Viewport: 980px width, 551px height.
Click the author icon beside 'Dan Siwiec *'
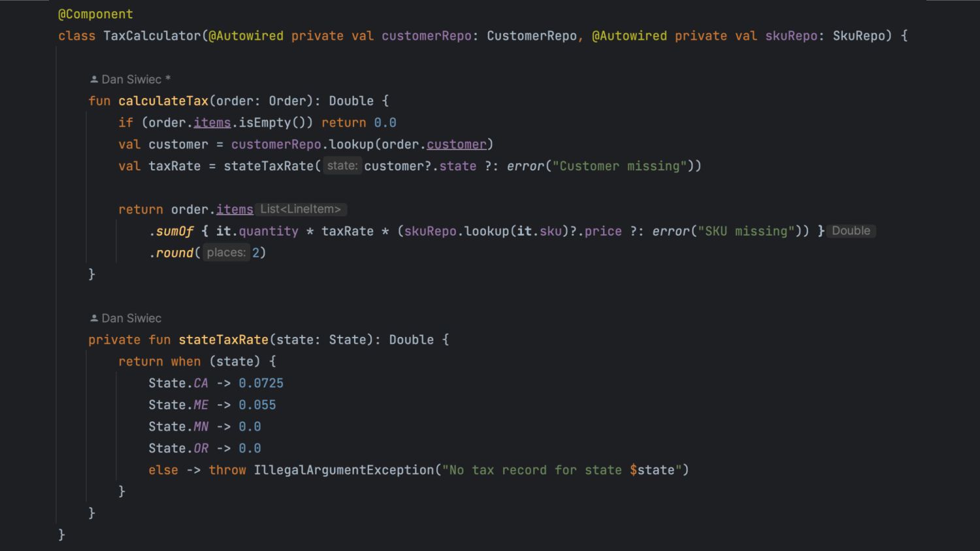pyautogui.click(x=94, y=80)
